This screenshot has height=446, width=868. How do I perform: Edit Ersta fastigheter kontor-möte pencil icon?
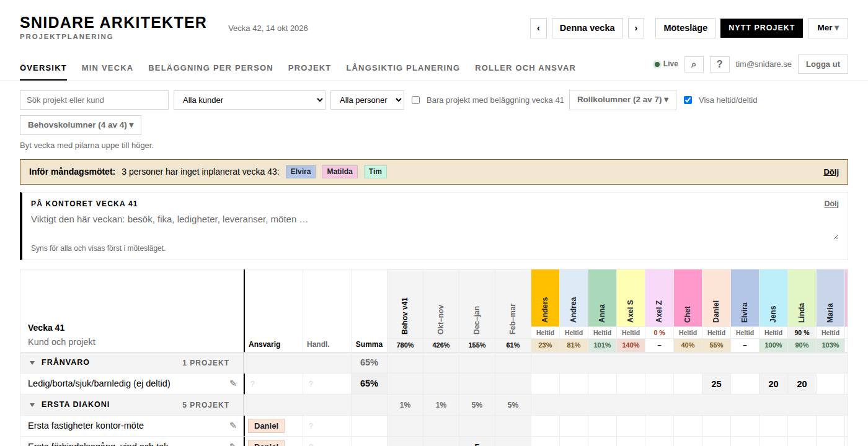(233, 426)
